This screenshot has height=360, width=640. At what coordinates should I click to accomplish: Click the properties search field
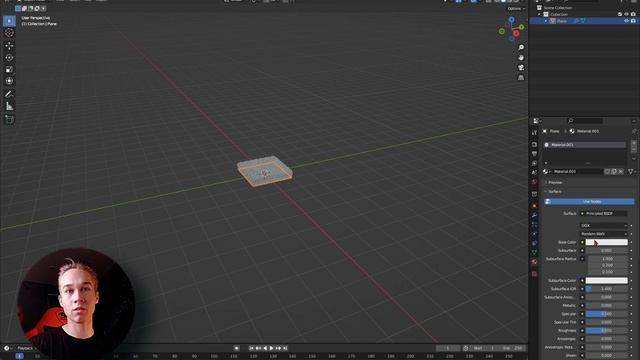click(x=585, y=121)
